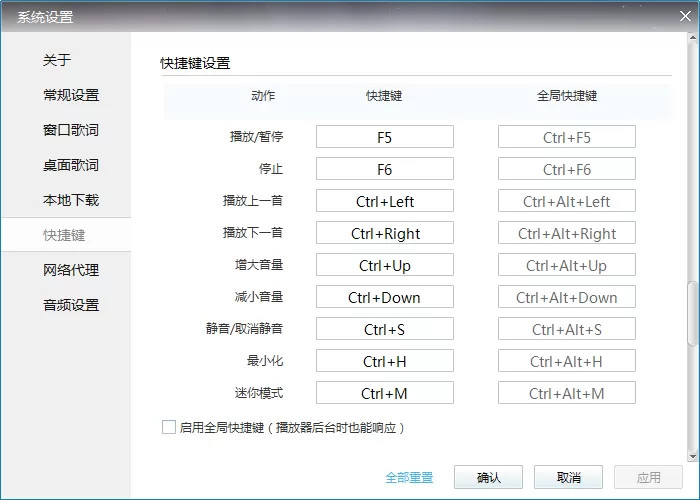The width and height of the screenshot is (700, 500).
Task: Click the 播放上一首 action label
Action: tap(253, 201)
